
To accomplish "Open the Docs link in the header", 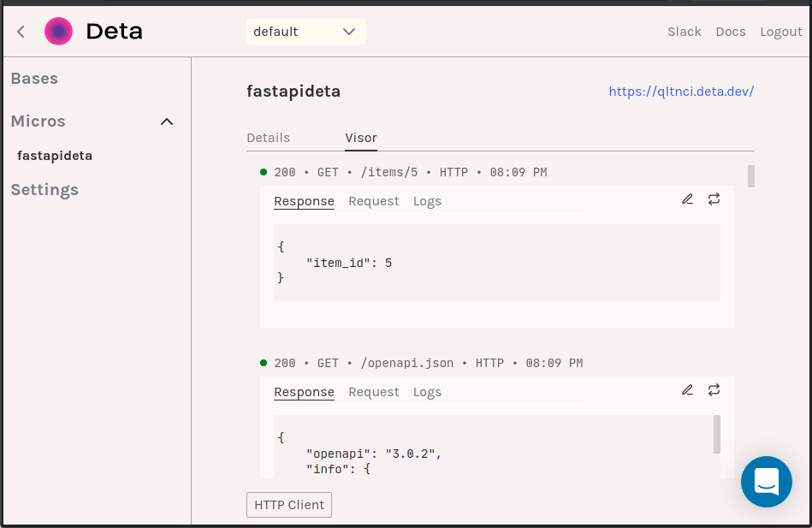I will (x=731, y=32).
